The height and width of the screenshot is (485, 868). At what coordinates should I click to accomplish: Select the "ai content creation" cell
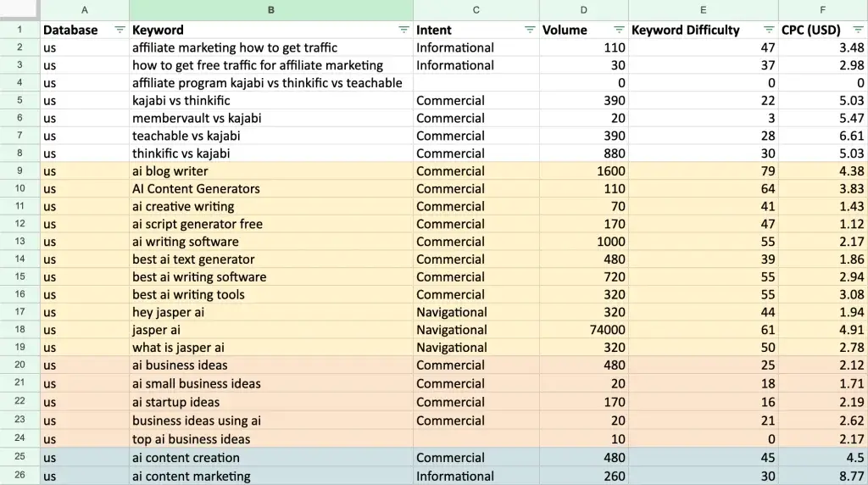coord(271,458)
